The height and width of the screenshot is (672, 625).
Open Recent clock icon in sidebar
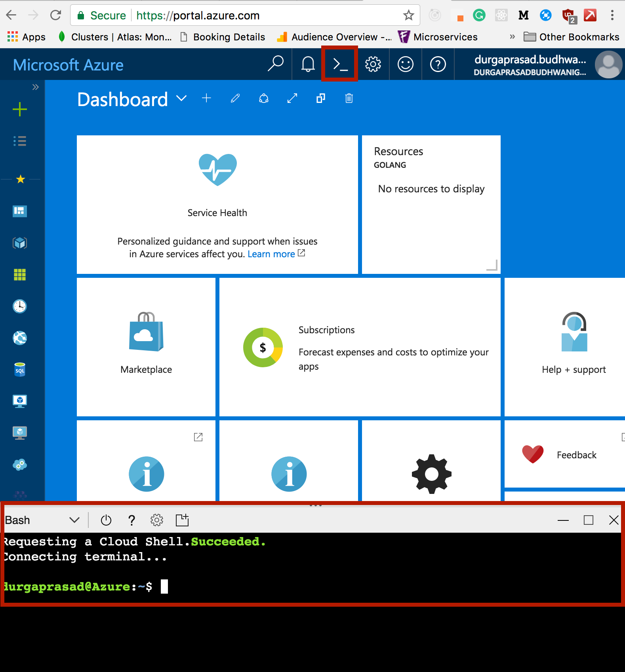(x=20, y=306)
